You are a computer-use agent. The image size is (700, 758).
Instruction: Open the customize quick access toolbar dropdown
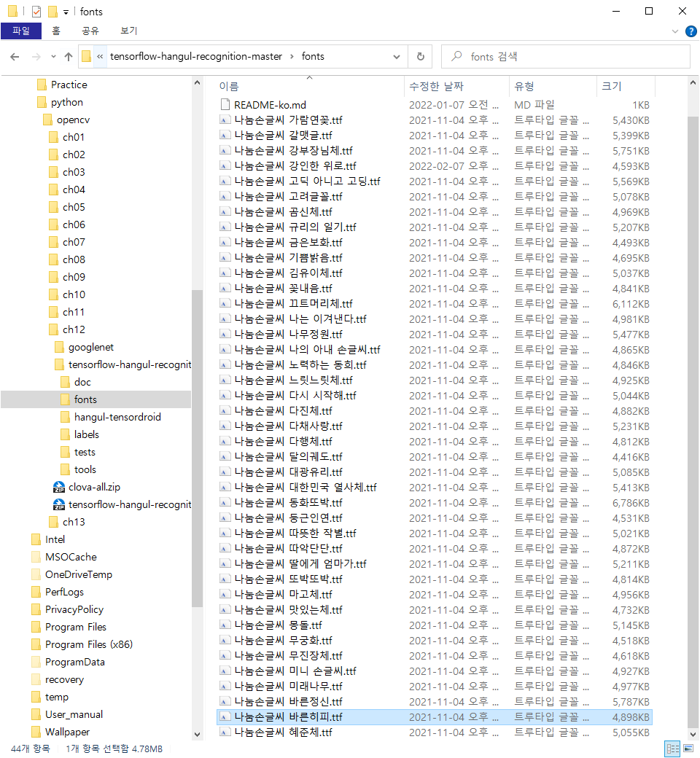[66, 12]
